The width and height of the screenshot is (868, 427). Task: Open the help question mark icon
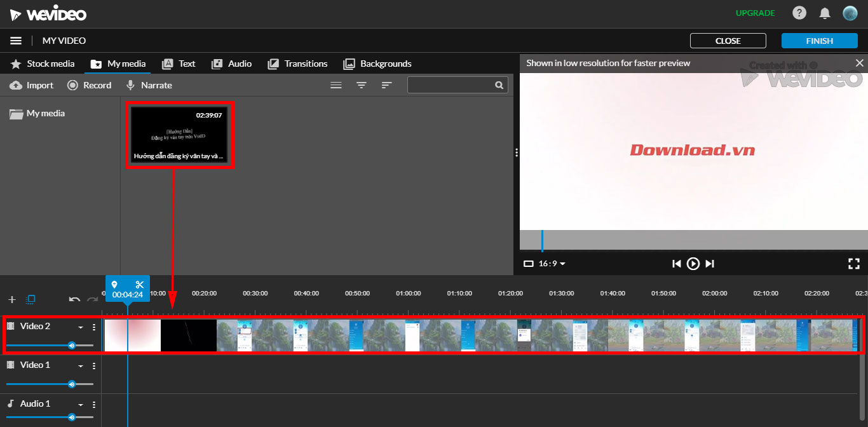point(799,13)
